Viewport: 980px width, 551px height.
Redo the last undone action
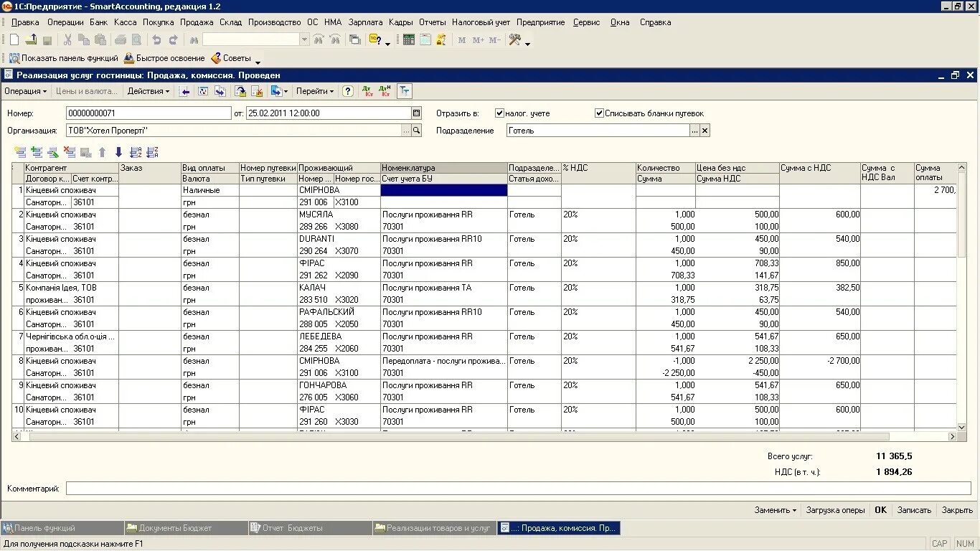pos(174,40)
